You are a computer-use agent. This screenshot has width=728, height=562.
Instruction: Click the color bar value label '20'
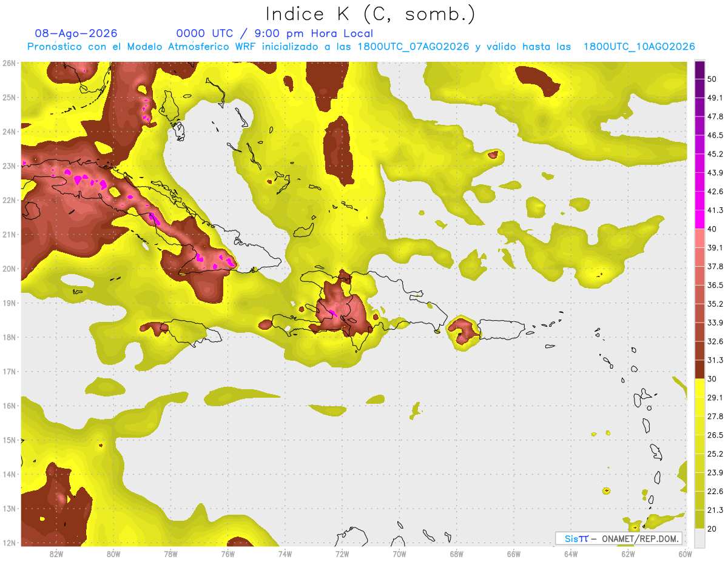(712, 529)
